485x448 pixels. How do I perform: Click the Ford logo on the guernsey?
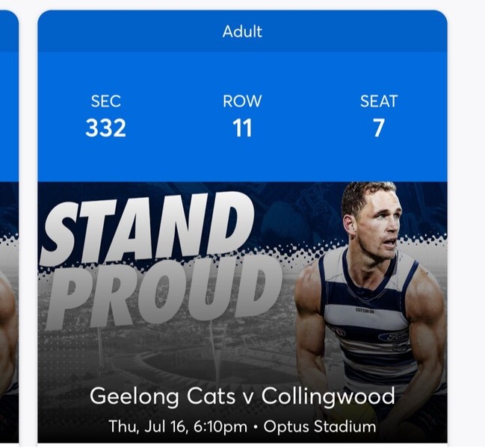(x=393, y=337)
